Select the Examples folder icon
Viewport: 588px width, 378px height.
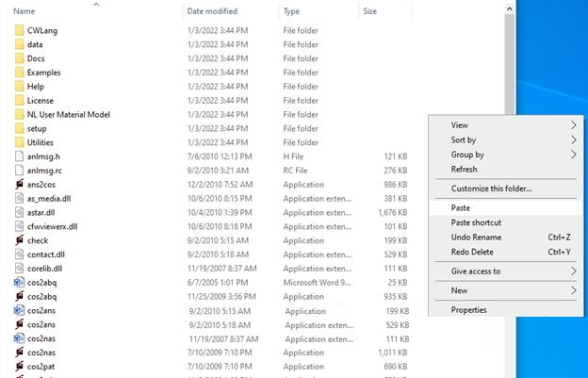click(20, 73)
